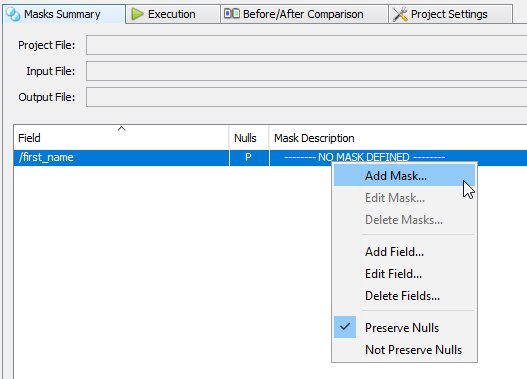This screenshot has width=527, height=379.
Task: Click the Output File: label
Action: coord(47,97)
